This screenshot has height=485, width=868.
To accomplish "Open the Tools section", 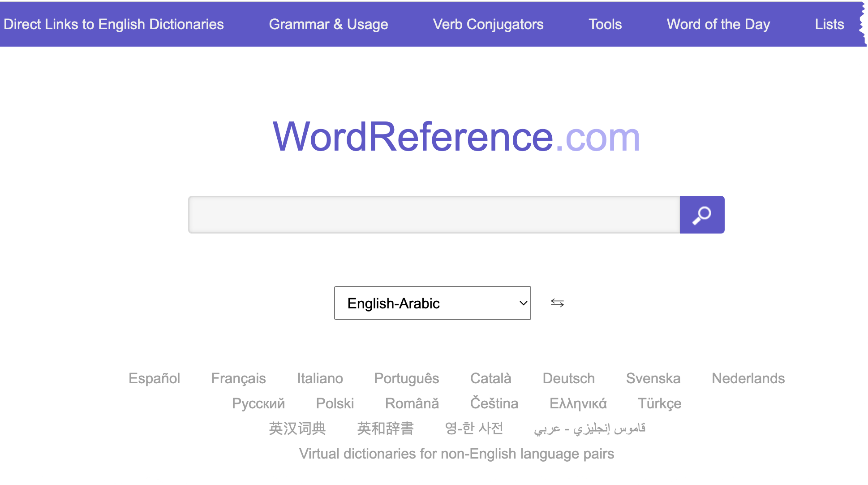I will coord(605,24).
